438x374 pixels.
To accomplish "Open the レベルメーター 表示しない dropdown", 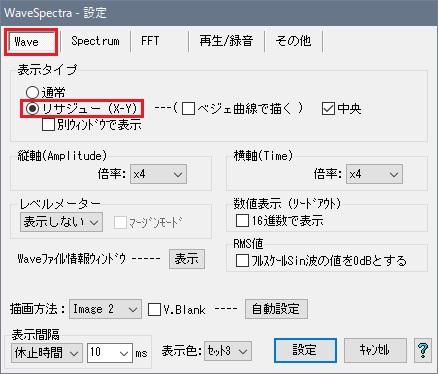I will coord(61,222).
